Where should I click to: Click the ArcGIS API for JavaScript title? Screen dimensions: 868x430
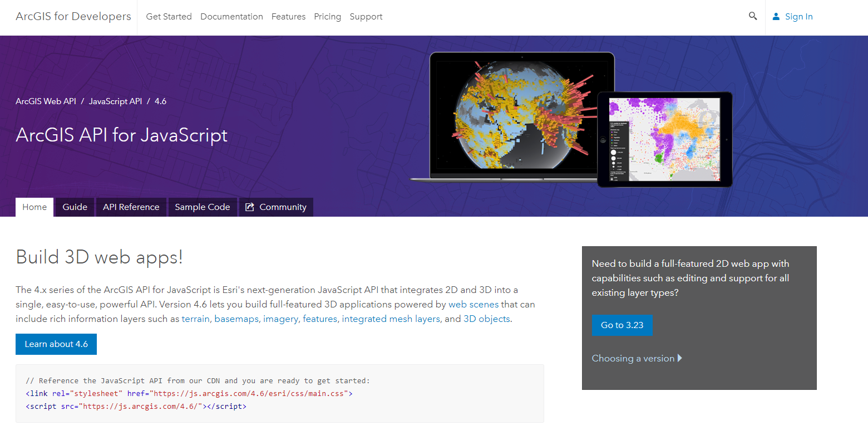[122, 135]
